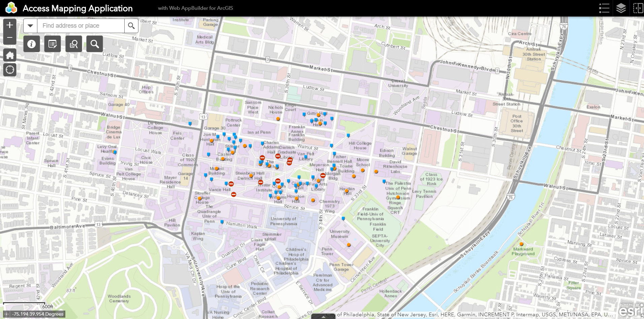
Task: Open the Legend widget in the header
Action: [x=604, y=8]
